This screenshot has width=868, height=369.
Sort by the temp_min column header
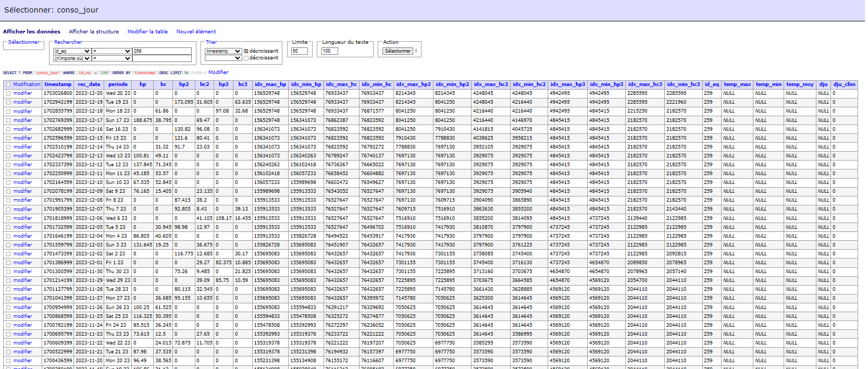(x=768, y=84)
